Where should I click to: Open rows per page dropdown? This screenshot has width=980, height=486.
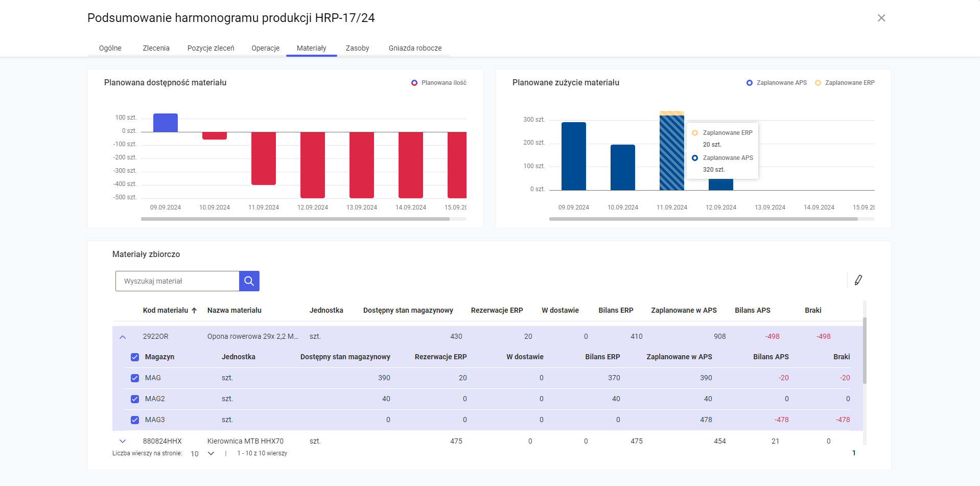211,454
